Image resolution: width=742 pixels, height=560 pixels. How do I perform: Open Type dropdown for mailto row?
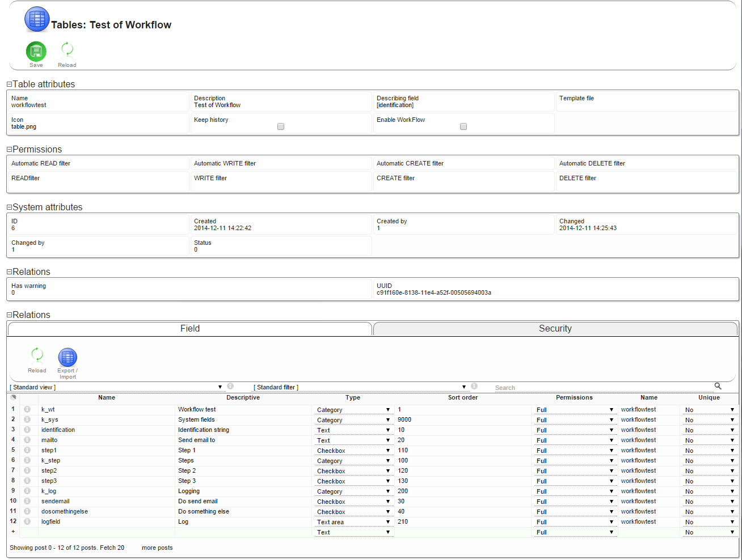tap(353, 440)
